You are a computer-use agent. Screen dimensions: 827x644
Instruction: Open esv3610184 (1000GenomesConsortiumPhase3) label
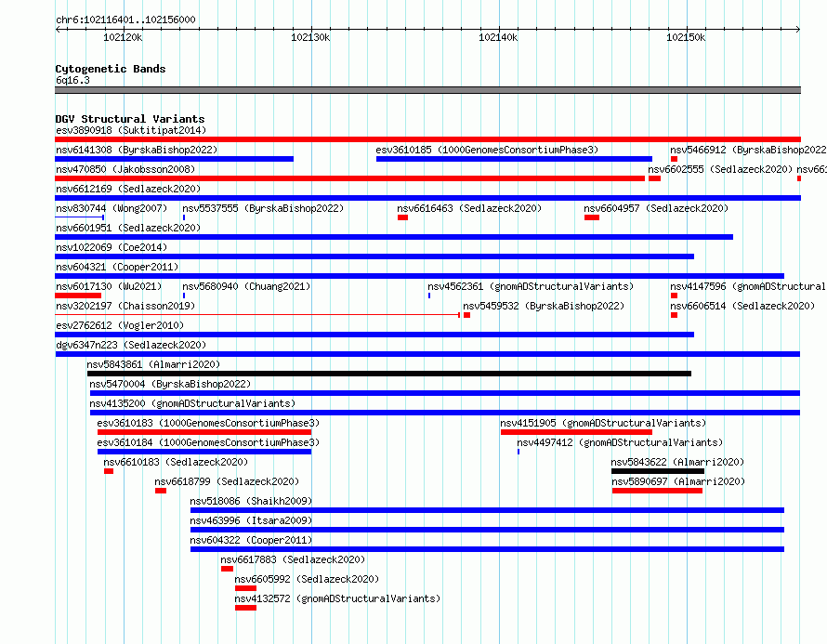[x=208, y=442]
